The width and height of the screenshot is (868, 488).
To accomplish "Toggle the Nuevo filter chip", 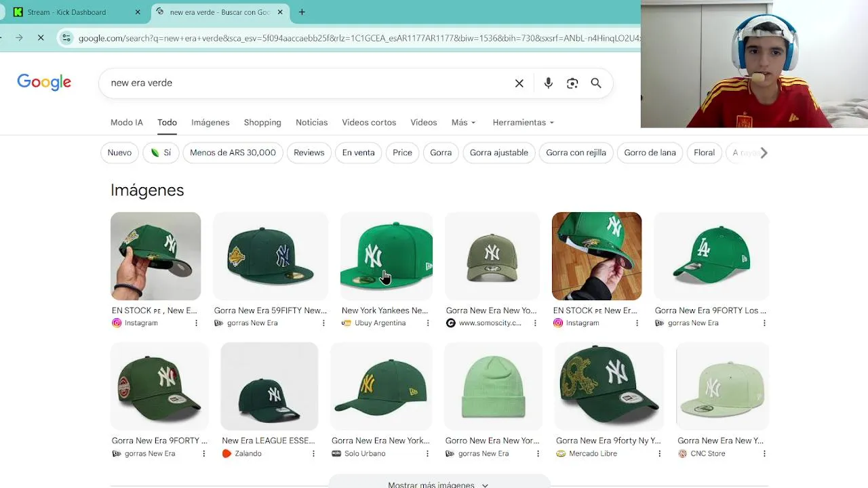I will 119,152.
